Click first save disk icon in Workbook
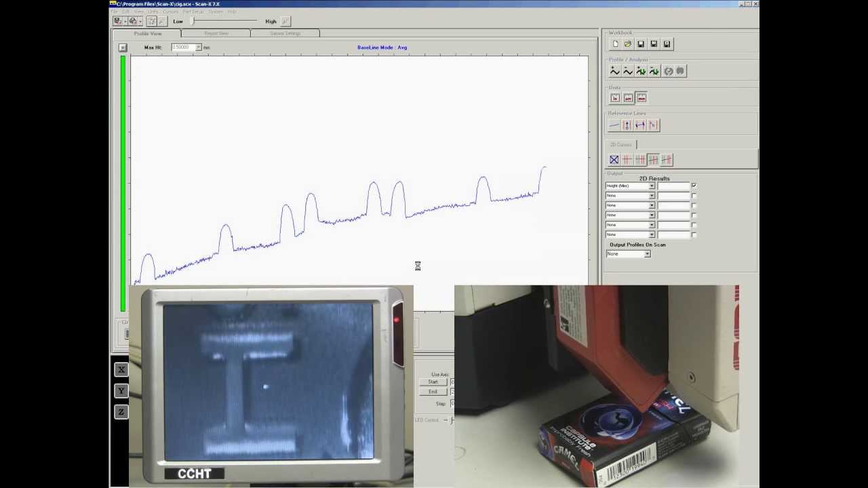The height and width of the screenshot is (488, 868). click(641, 44)
